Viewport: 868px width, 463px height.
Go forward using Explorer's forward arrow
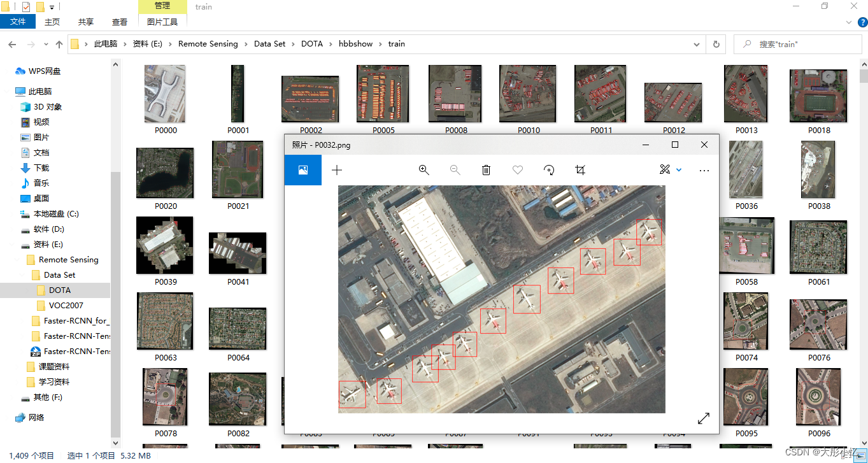click(31, 44)
